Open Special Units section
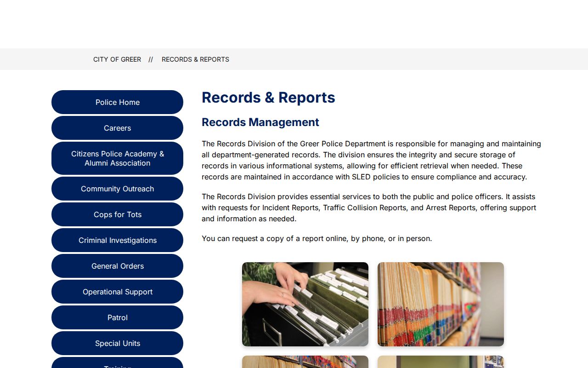The height and width of the screenshot is (368, 588). [117, 343]
